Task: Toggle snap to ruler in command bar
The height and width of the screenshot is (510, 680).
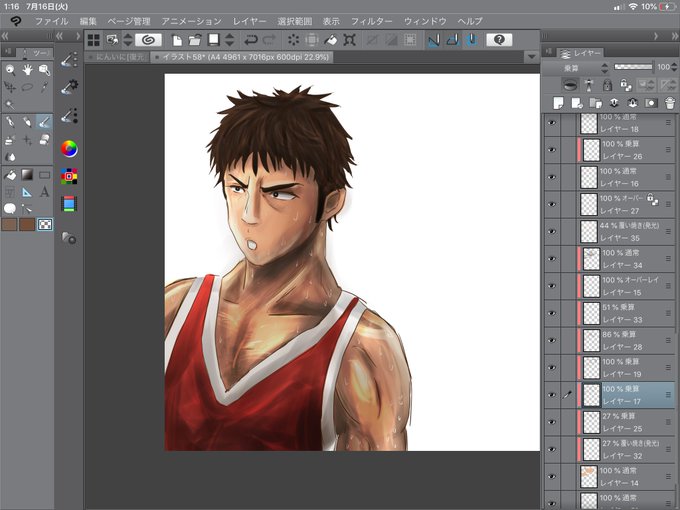Action: pos(434,40)
